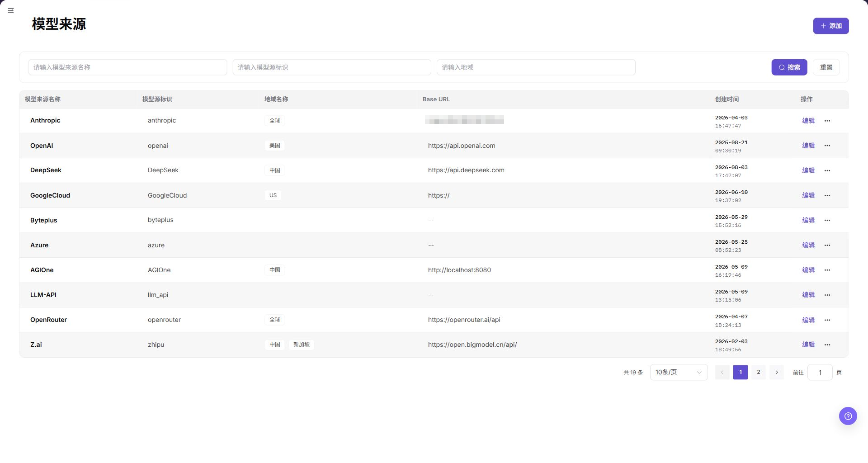The image size is (868, 463).
Task: Select page 2 in pagination
Action: coord(758,373)
